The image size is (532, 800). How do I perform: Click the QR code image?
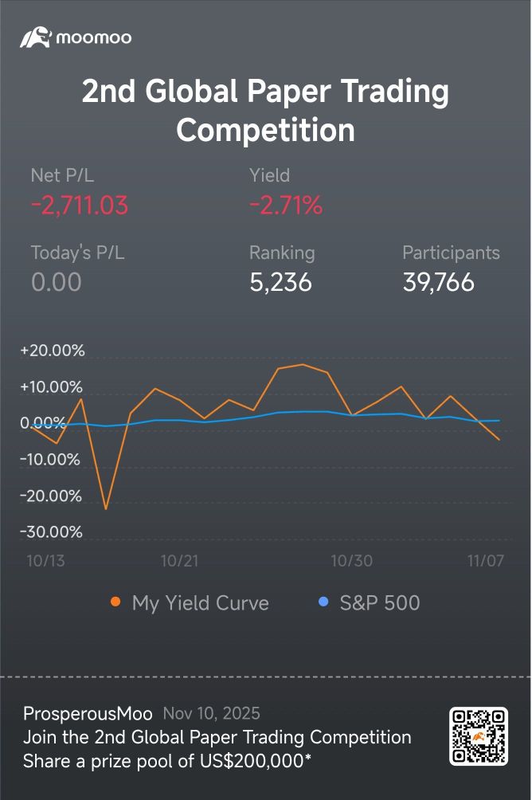[x=479, y=737]
